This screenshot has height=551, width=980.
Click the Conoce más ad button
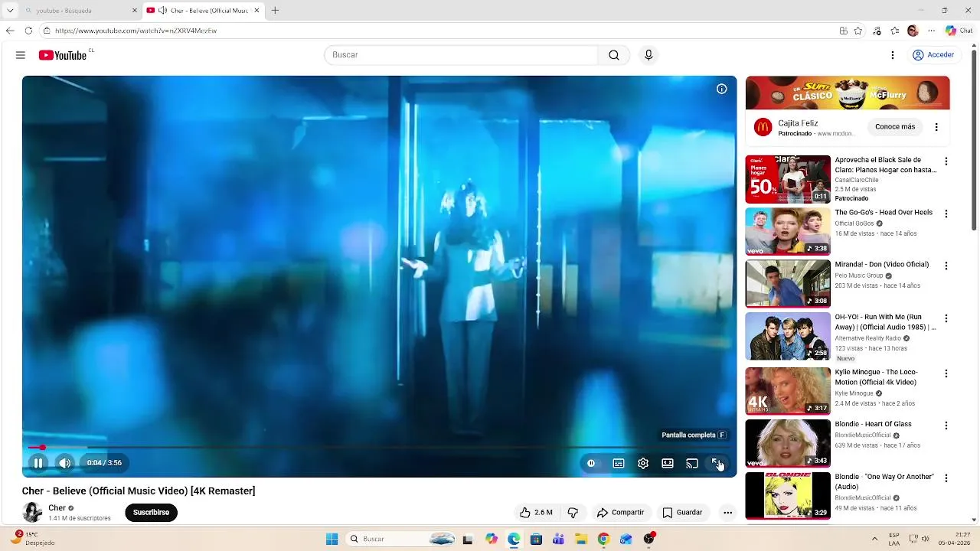(895, 127)
